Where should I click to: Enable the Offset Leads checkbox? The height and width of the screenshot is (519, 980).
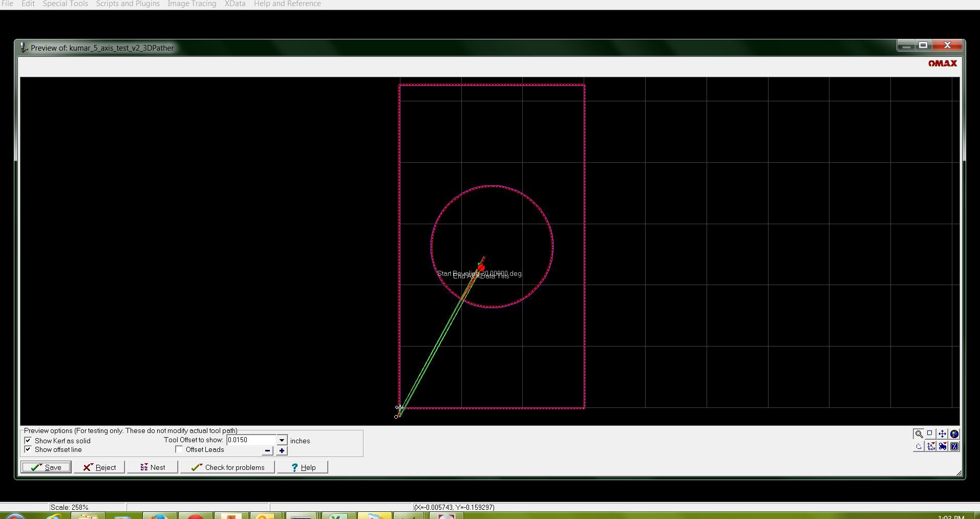(179, 449)
